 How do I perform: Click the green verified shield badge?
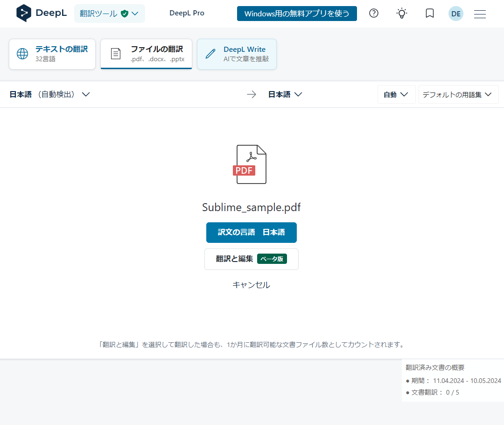[x=124, y=14]
